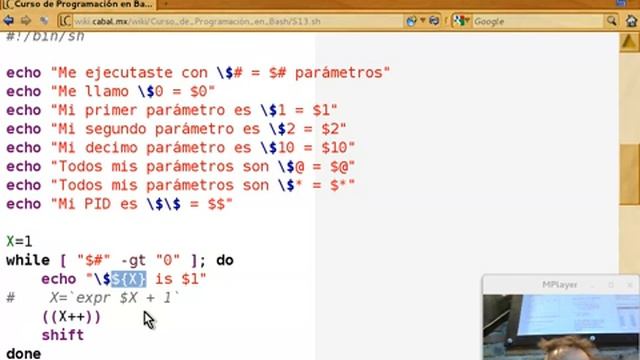Click the 'Todos mis parámetros son \$@' line
The height and width of the screenshot is (360, 640).
point(180,167)
